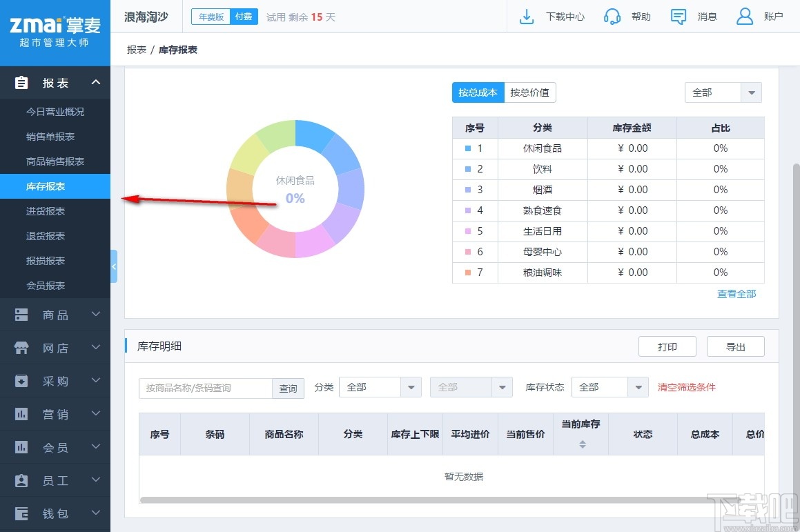
Task: Expand the 员工 menu chevron
Action: pyautogui.click(x=96, y=480)
